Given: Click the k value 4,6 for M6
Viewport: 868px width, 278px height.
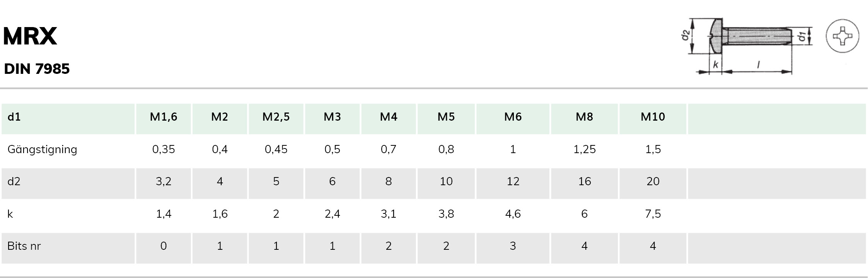Looking at the screenshot, I should tap(513, 214).
